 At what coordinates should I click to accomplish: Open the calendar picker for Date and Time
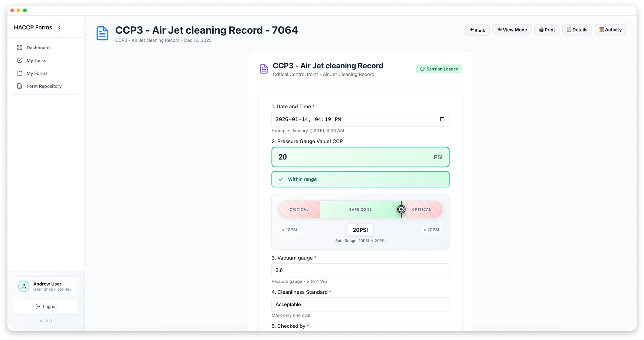click(442, 119)
